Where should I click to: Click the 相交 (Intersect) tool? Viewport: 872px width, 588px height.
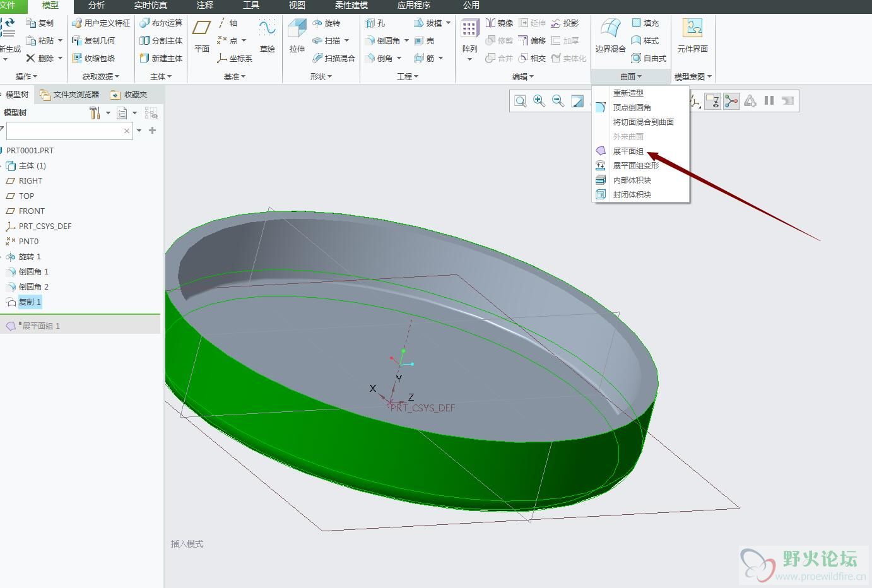(532, 58)
